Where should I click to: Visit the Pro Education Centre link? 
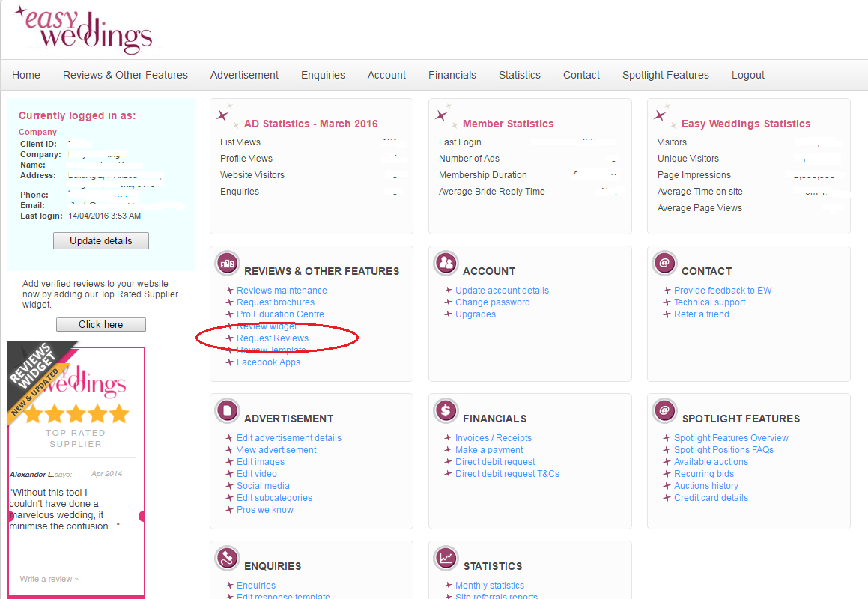pyautogui.click(x=280, y=314)
